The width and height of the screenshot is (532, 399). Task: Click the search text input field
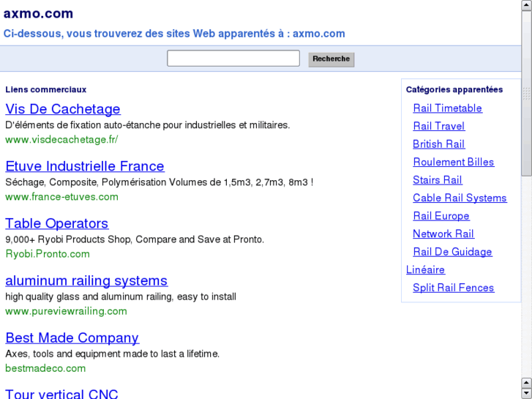pos(233,59)
